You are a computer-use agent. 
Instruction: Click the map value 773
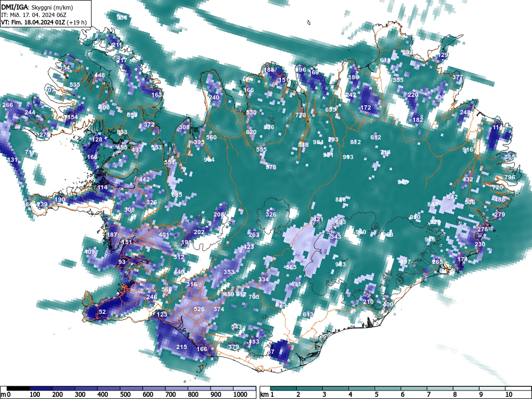(301, 115)
